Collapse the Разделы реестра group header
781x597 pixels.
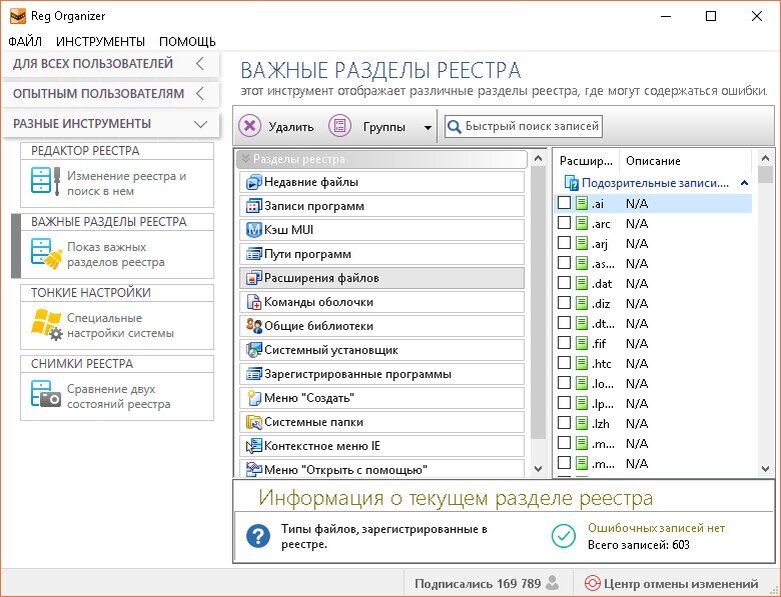(x=383, y=159)
